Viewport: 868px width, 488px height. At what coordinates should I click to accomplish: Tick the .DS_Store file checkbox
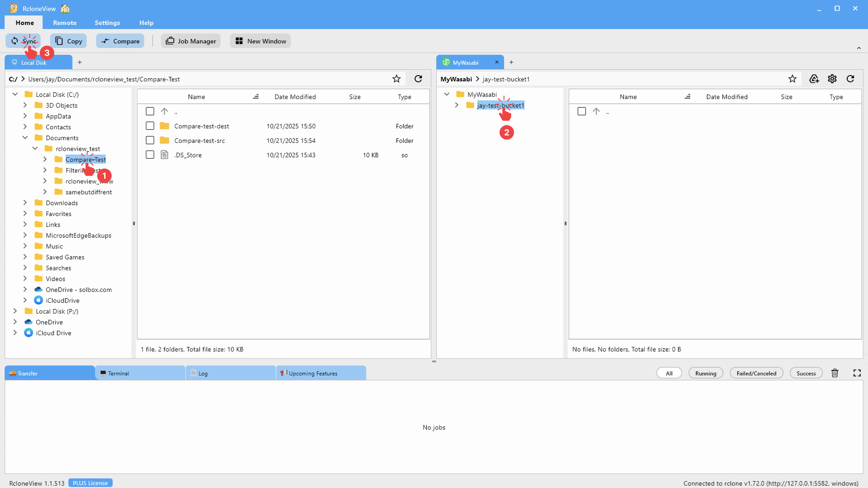click(x=150, y=155)
